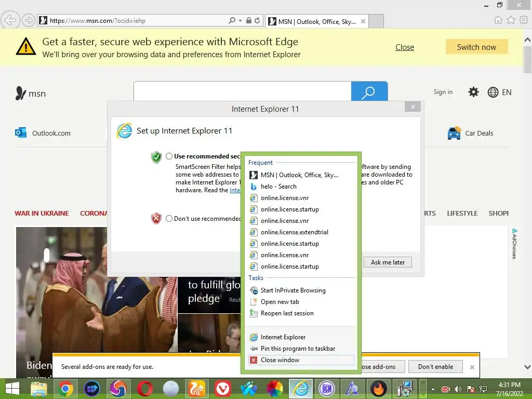Click the IE back arrow button
Viewport: 532px width, 399px height.
(x=10, y=20)
